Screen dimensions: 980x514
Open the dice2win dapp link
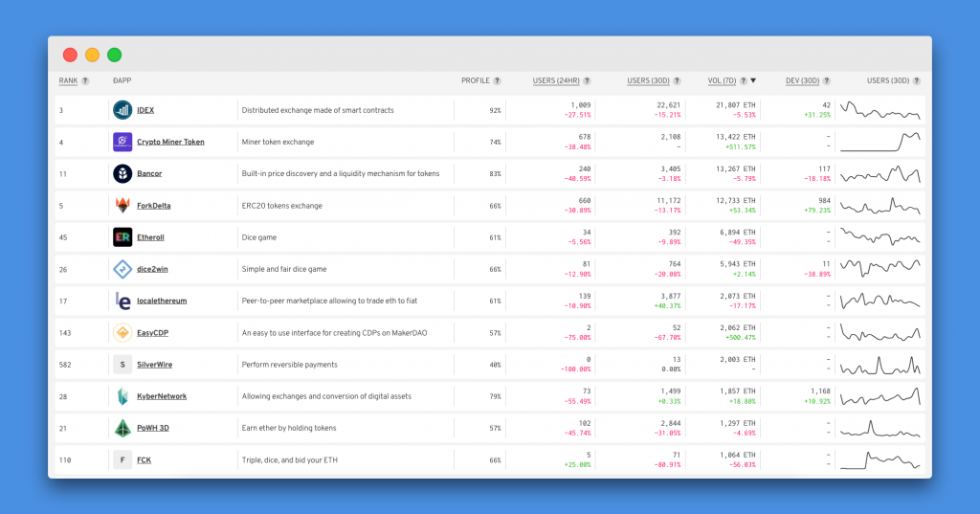pos(152,269)
